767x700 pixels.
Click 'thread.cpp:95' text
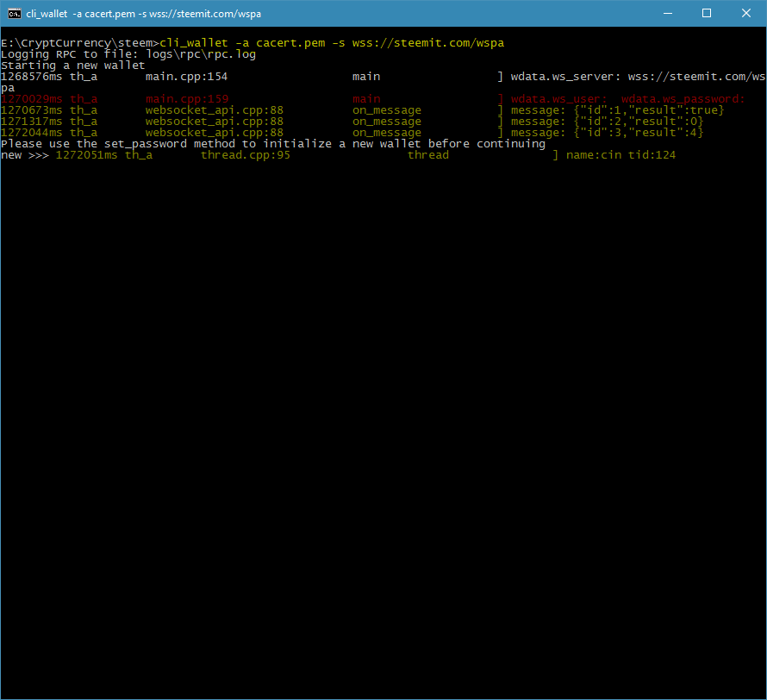pyautogui.click(x=246, y=155)
